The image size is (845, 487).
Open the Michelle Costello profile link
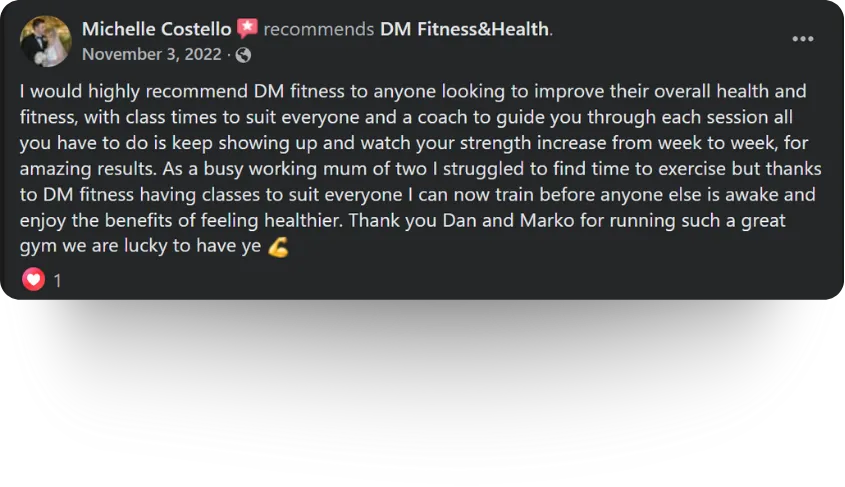156,29
